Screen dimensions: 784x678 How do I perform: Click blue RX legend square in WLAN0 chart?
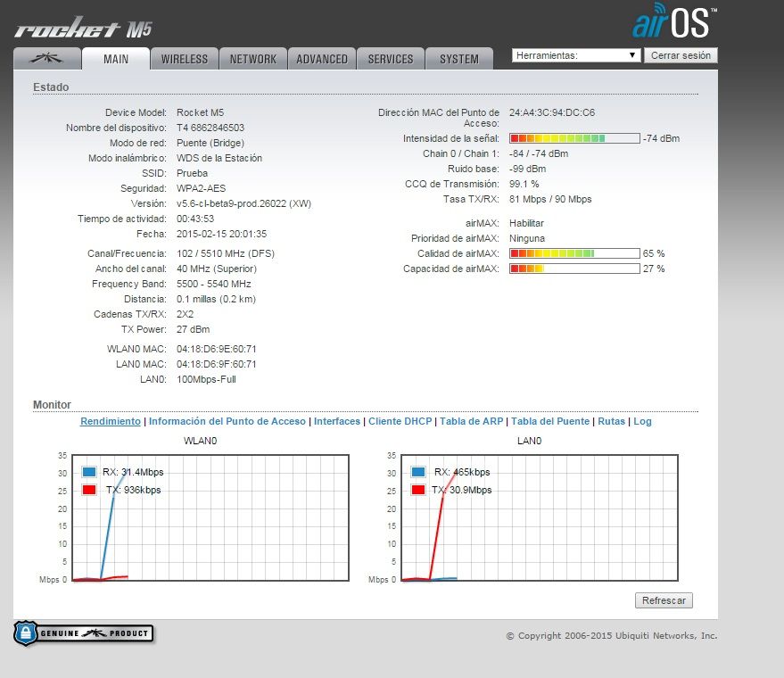point(89,472)
